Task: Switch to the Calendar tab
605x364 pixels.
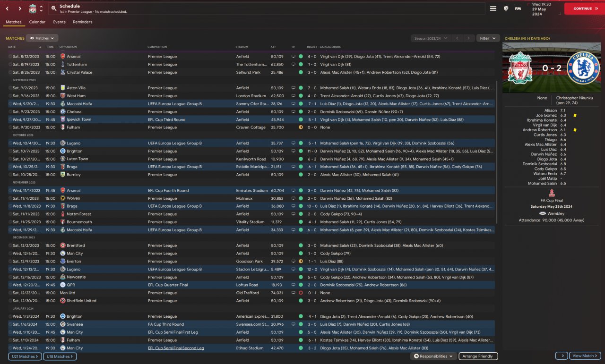Action: 37,22
